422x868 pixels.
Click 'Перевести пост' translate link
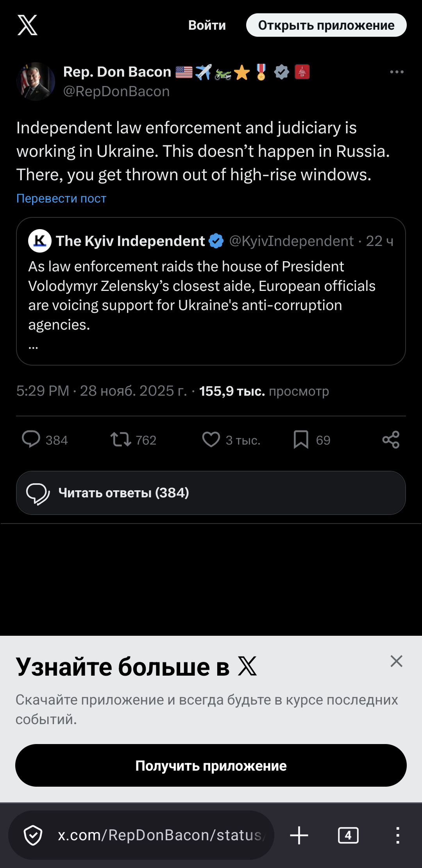61,199
